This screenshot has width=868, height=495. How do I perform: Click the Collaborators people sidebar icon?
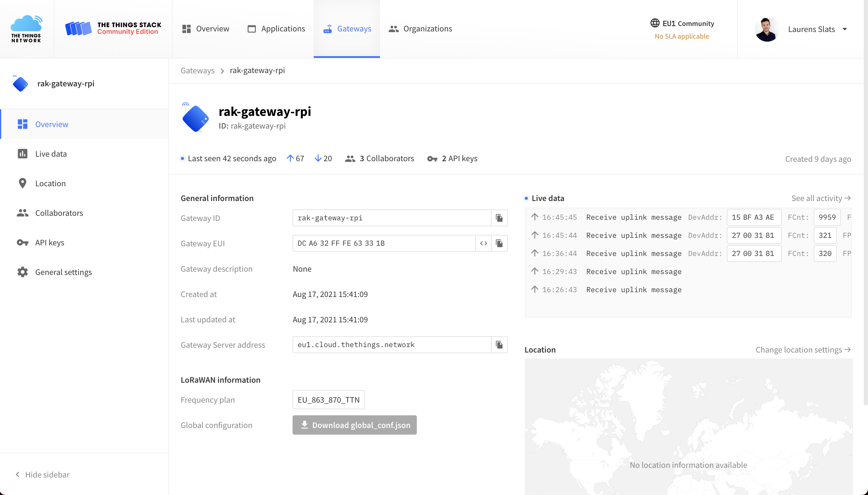click(22, 213)
